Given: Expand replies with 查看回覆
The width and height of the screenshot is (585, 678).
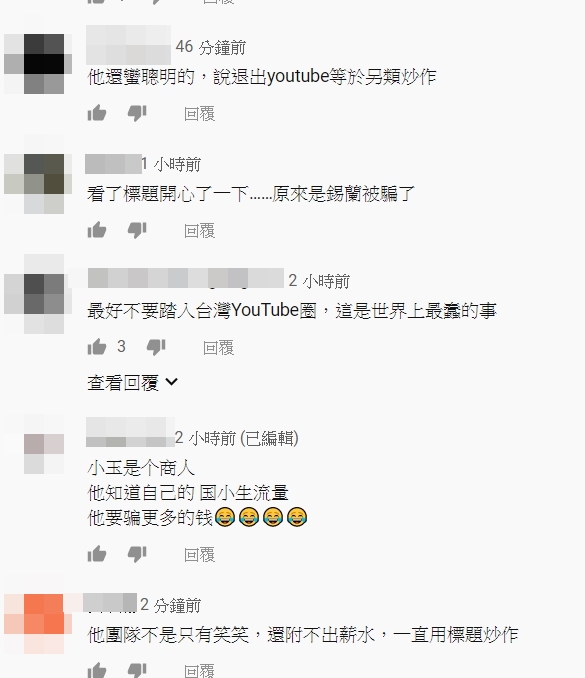Looking at the screenshot, I should [133, 383].
